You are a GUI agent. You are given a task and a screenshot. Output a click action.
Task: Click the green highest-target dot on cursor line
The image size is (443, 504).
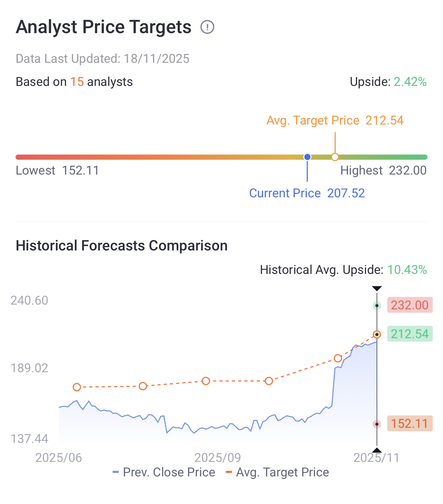(377, 306)
